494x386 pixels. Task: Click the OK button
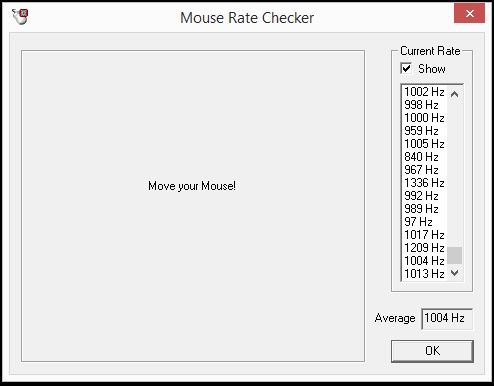[432, 351]
